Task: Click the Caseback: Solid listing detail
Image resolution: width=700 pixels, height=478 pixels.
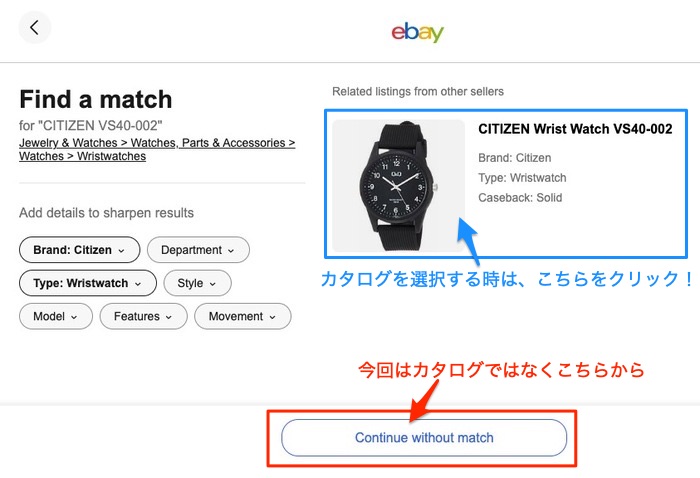Action: tap(520, 197)
